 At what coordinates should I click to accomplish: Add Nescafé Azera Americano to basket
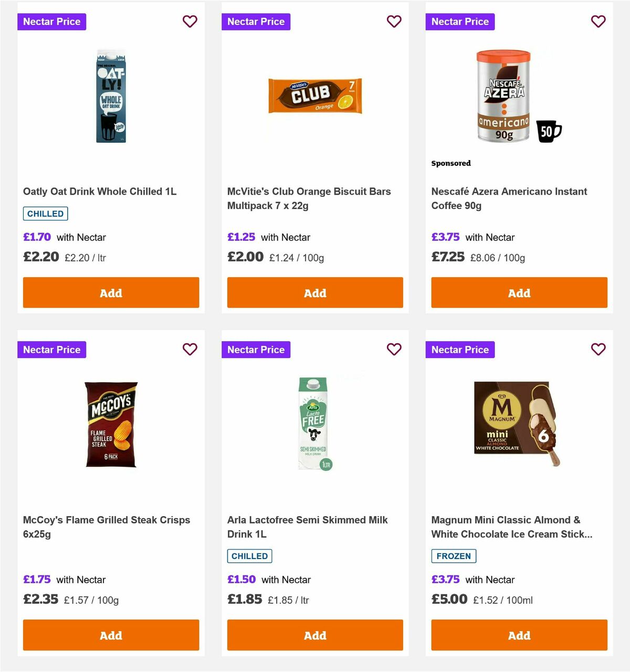[519, 293]
